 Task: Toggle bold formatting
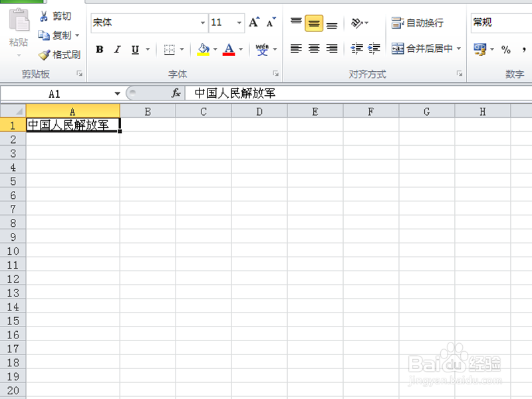pyautogui.click(x=99, y=49)
